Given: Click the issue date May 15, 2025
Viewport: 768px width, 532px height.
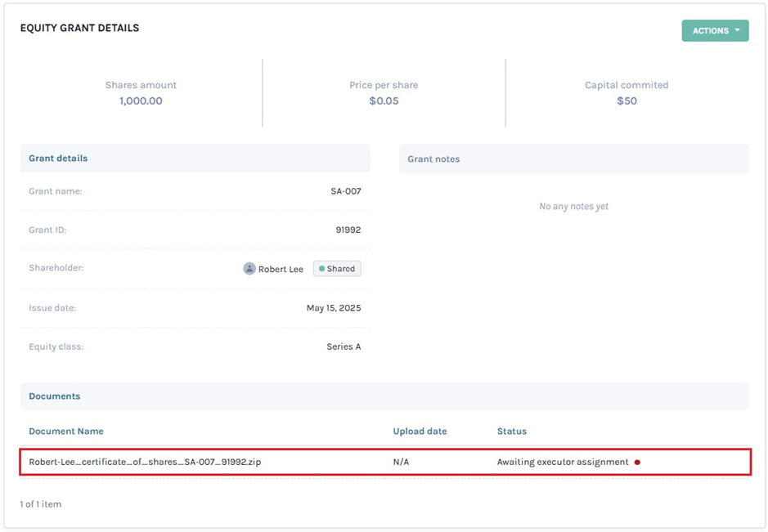Looking at the screenshot, I should pos(334,308).
